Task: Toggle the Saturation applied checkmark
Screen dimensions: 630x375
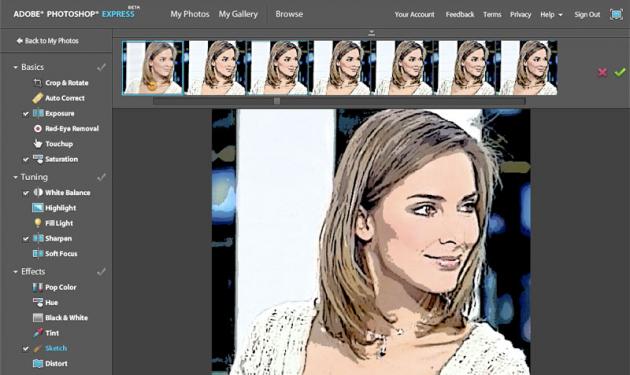Action: [x=26, y=160]
